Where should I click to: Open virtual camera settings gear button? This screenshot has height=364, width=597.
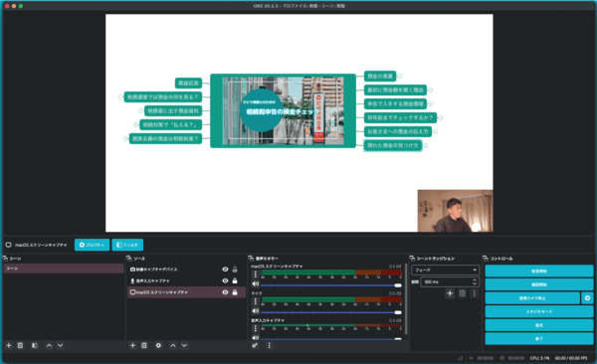click(587, 297)
